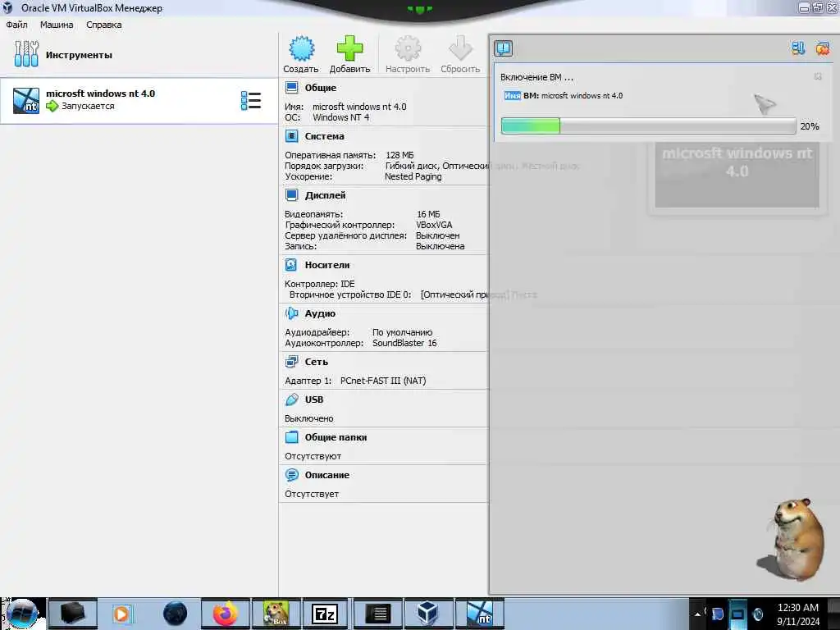The width and height of the screenshot is (840, 630).
Task: Dismiss the Включение ВМ notification
Action: [x=818, y=76]
